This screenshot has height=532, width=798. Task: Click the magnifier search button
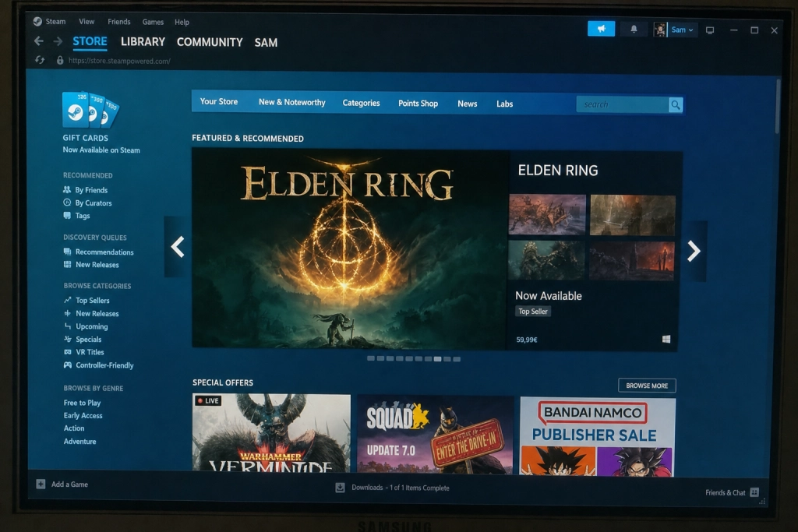(x=676, y=105)
